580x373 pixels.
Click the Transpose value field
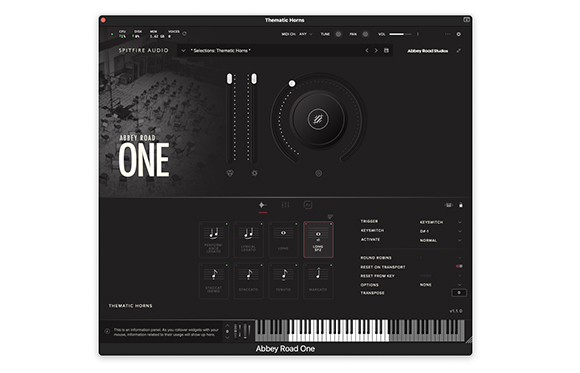[x=459, y=293]
